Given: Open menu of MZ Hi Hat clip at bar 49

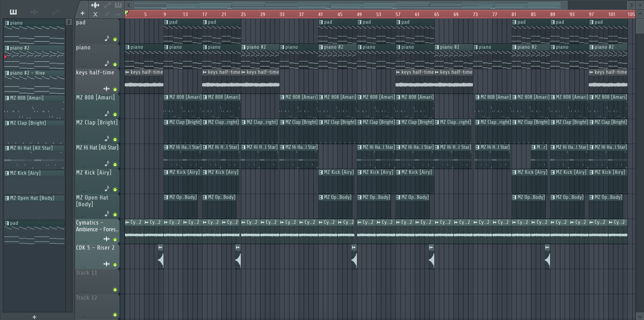Looking at the screenshot, I should click(x=360, y=147).
